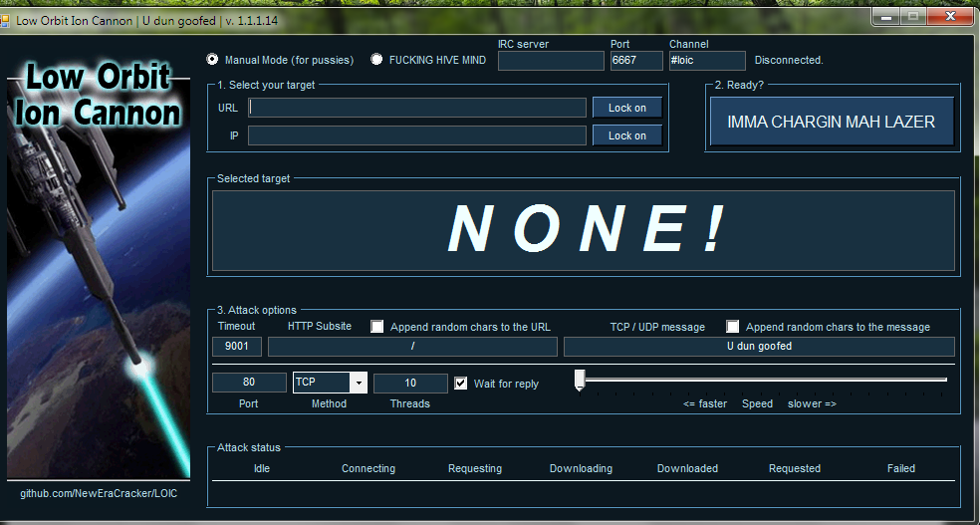Click the Connecting column header

pos(368,468)
